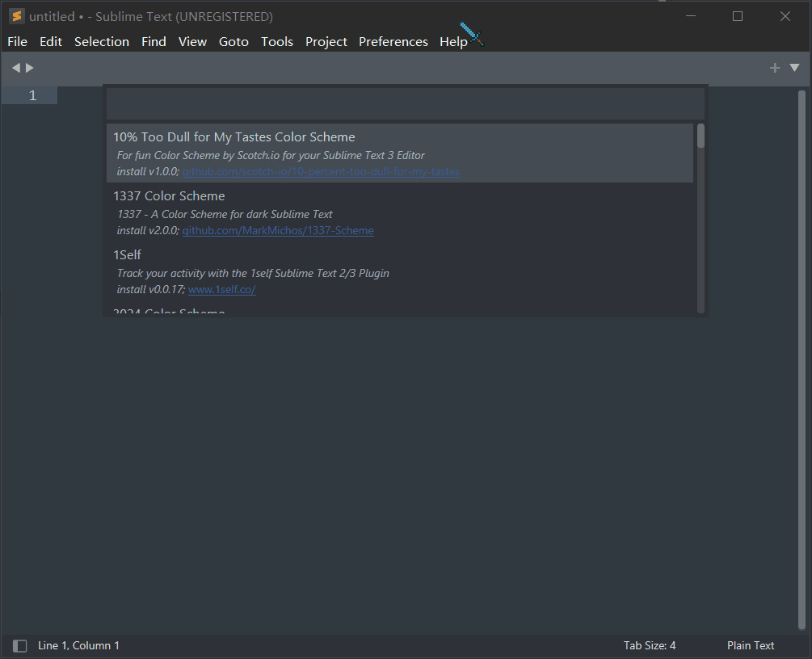The height and width of the screenshot is (659, 812).
Task: Select the 1337 Color Scheme package
Action: [399, 212]
